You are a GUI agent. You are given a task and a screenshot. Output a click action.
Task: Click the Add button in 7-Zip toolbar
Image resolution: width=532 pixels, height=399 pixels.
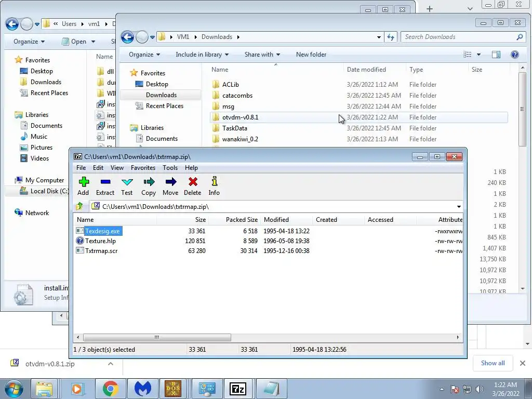coord(84,186)
